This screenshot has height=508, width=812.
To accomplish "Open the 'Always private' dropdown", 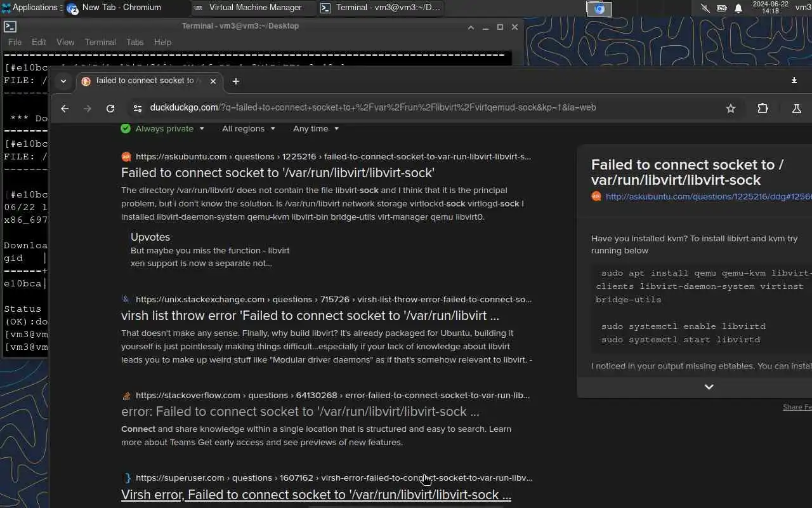I will click(x=163, y=128).
